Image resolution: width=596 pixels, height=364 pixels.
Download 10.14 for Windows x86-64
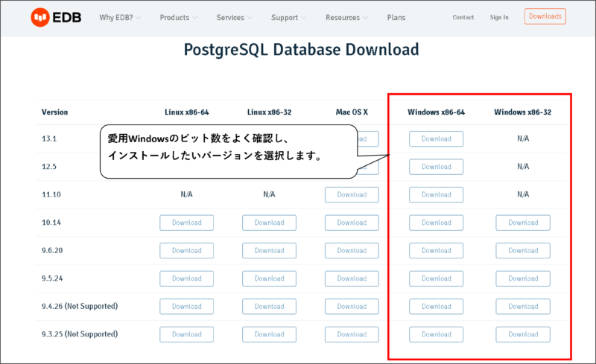click(x=436, y=223)
